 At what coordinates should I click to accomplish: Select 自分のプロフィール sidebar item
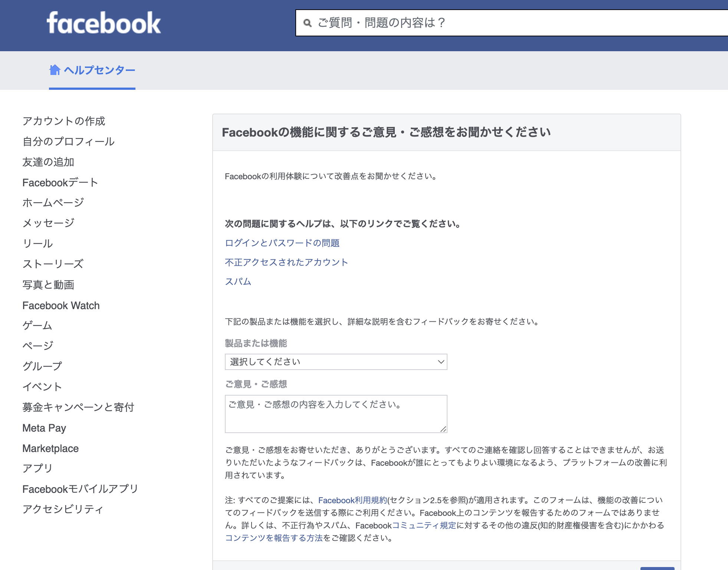[69, 141]
